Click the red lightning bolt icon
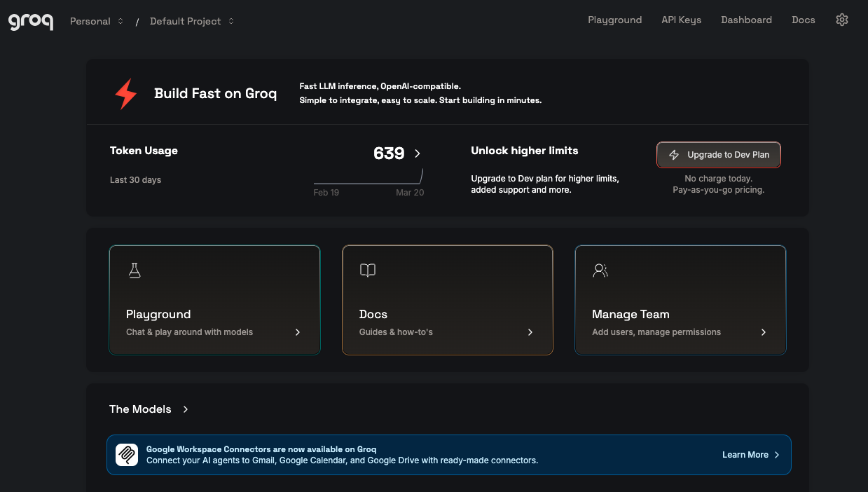The image size is (868, 492). tap(126, 94)
